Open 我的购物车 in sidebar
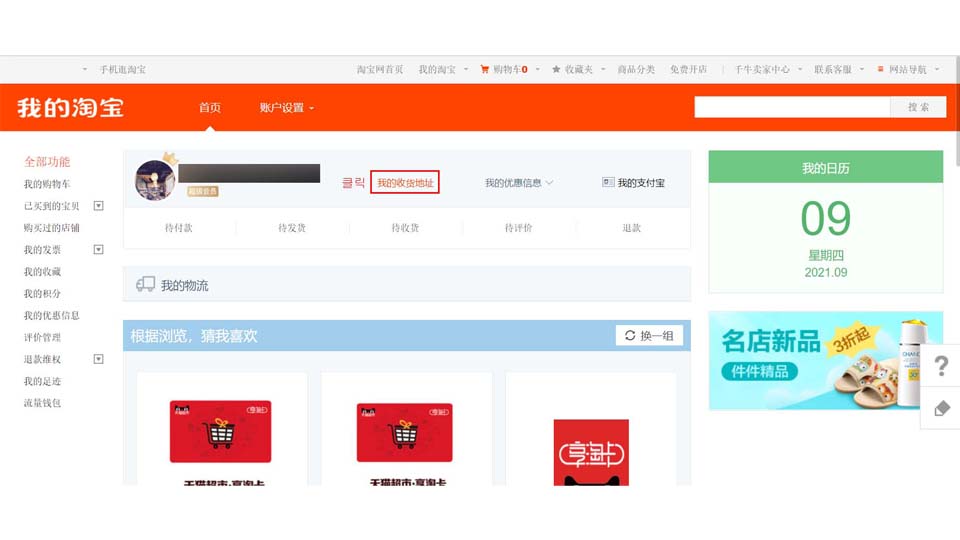960x540 pixels. tap(47, 184)
